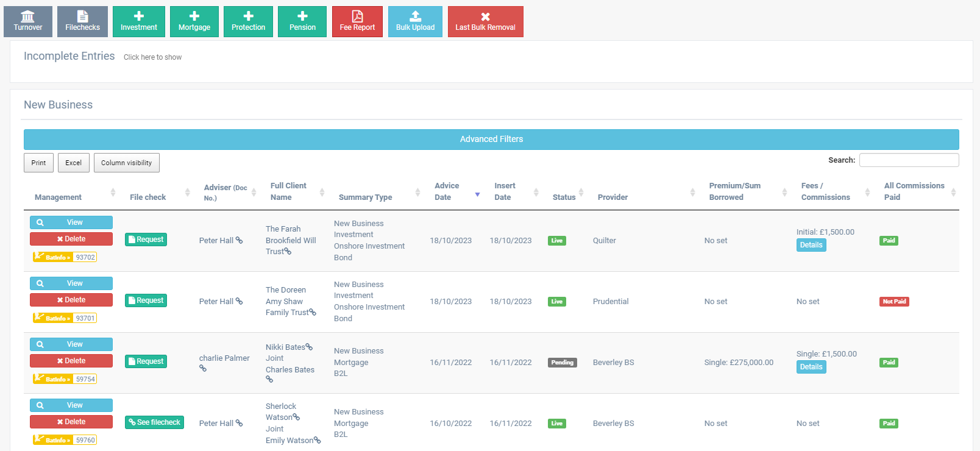View the Quilter entry
Viewport: 980px width, 451px height.
point(71,222)
